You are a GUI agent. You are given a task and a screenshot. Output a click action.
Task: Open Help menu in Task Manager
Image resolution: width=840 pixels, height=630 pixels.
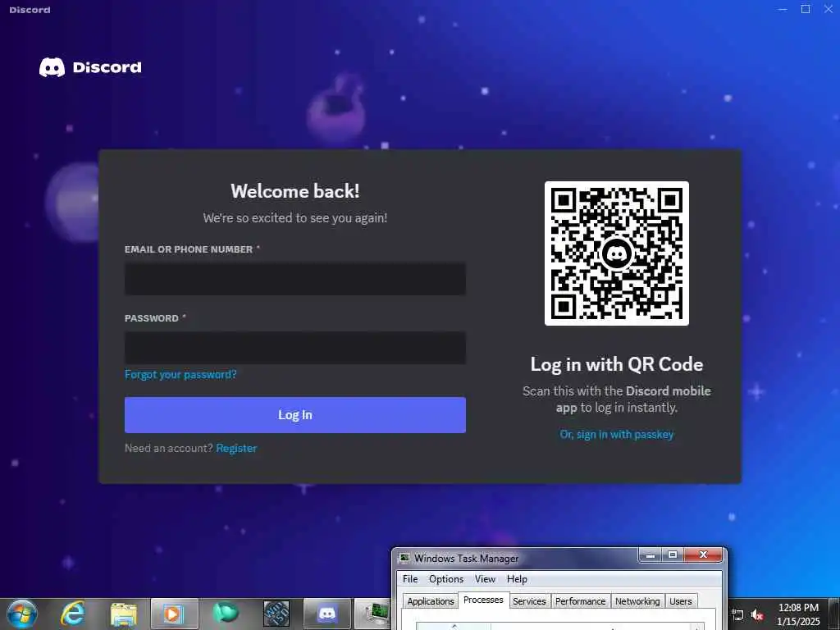click(x=517, y=579)
